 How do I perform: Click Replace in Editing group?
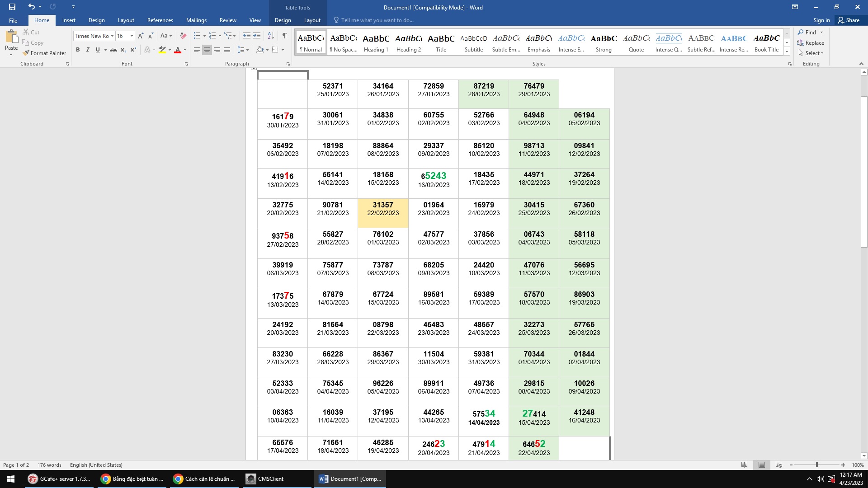(814, 43)
